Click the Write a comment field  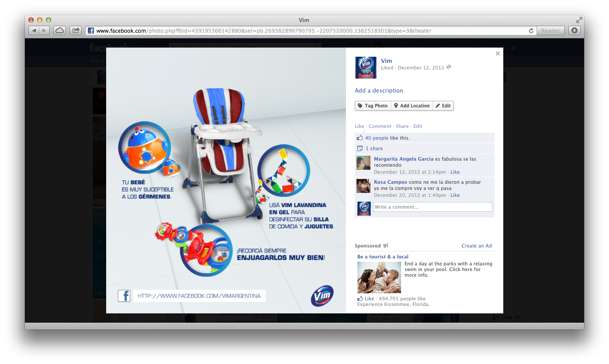coord(433,207)
